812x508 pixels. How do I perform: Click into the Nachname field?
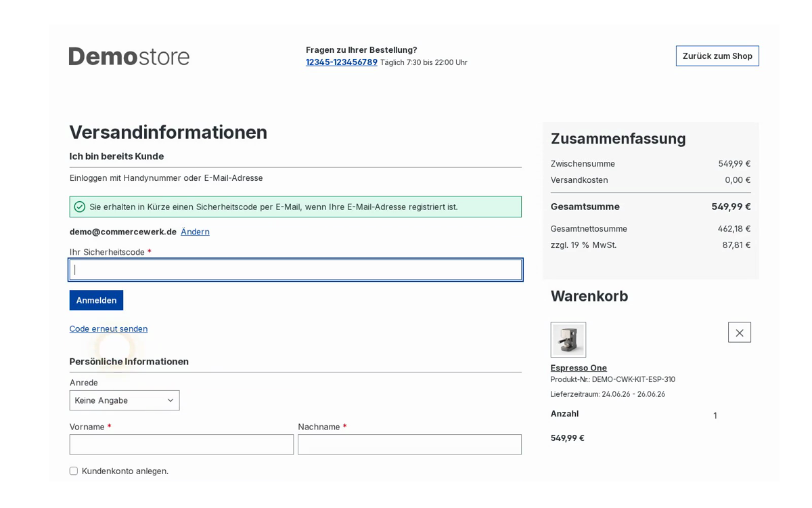pos(409,444)
